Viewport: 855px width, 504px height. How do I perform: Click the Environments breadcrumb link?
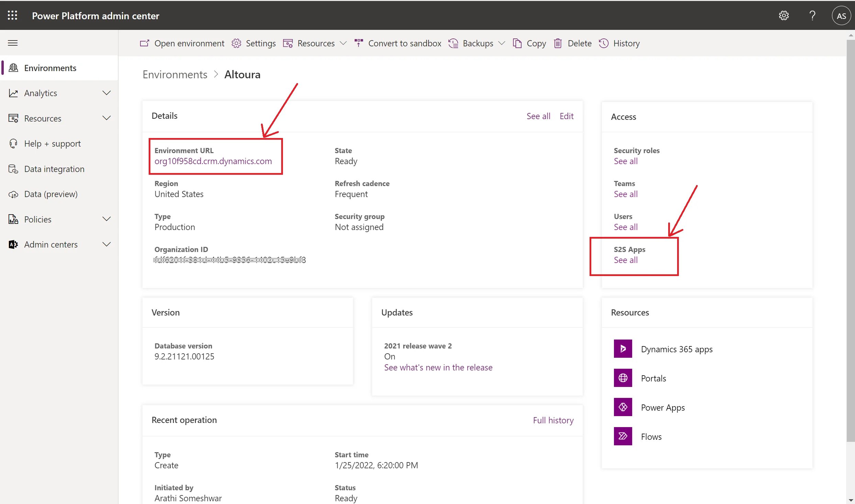coord(175,75)
